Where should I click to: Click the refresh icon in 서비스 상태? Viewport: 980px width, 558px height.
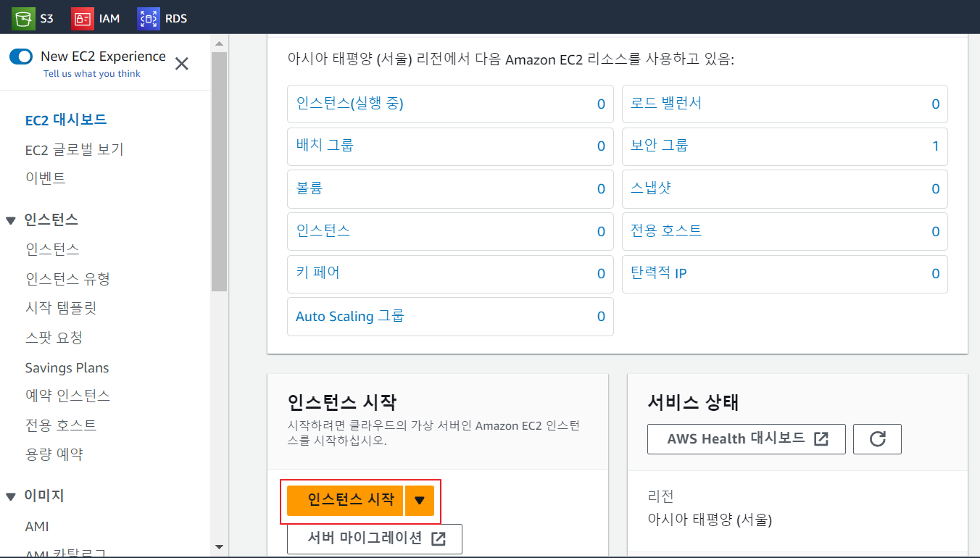click(x=877, y=439)
